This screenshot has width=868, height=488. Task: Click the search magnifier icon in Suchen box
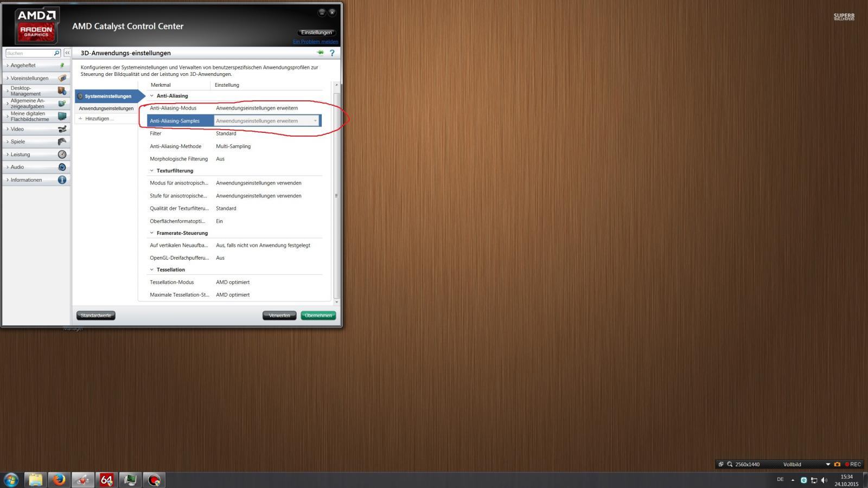[56, 53]
